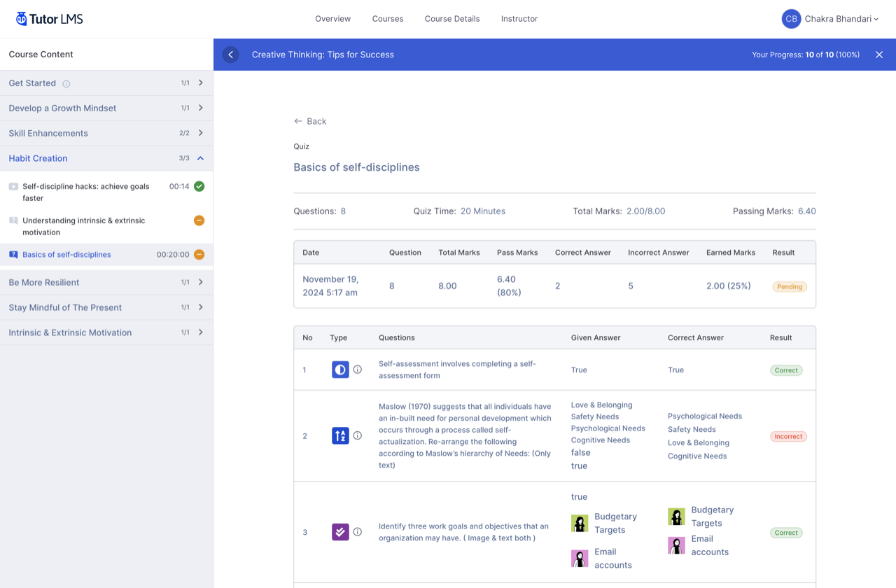
Task: Switch to the Courses tab
Action: pyautogui.click(x=388, y=19)
